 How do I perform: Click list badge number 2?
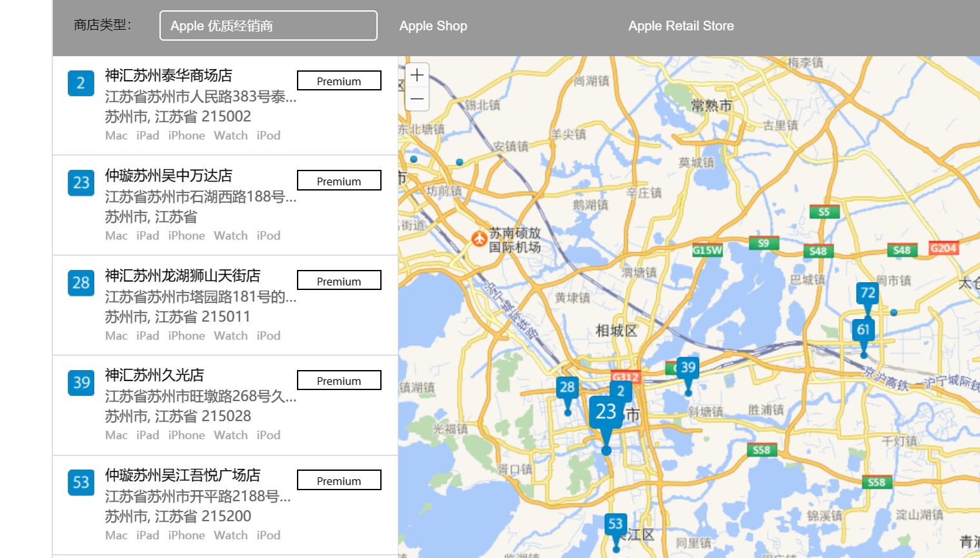(x=81, y=83)
